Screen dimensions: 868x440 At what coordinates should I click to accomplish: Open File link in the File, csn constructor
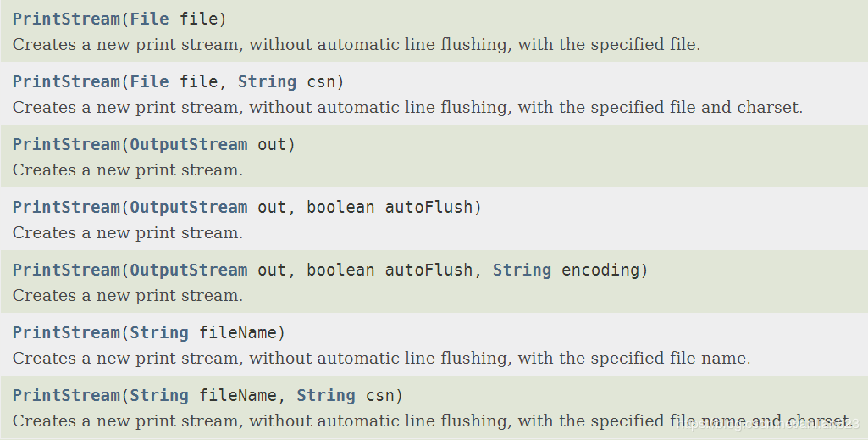click(149, 81)
